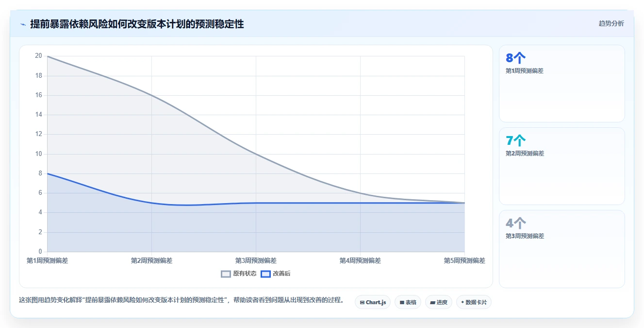Click the gray 原有状态 legend color box

(x=226, y=274)
